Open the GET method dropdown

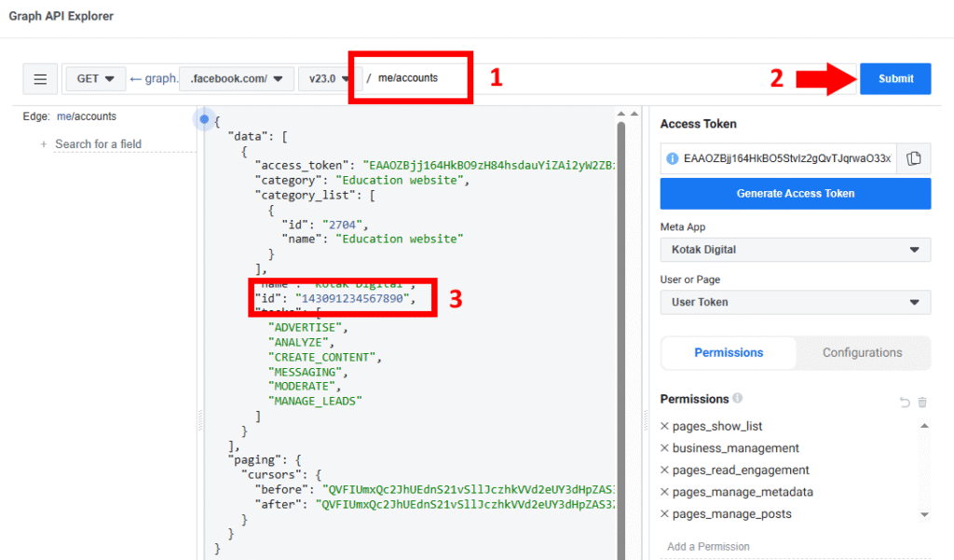click(x=96, y=79)
